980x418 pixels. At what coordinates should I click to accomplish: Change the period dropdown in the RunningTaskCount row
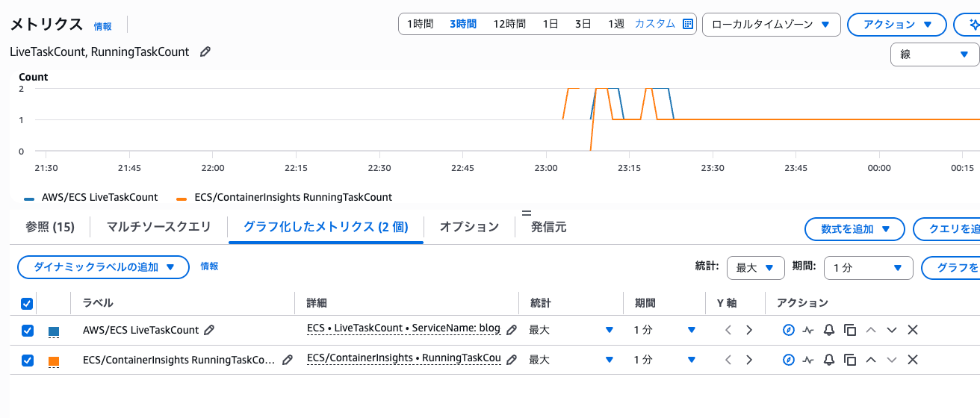[665, 360]
